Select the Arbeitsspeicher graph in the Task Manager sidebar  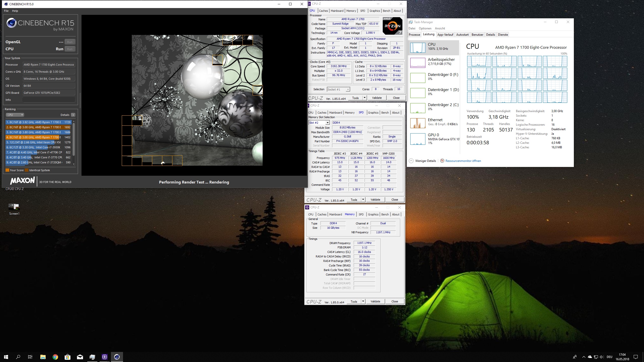coord(418,63)
